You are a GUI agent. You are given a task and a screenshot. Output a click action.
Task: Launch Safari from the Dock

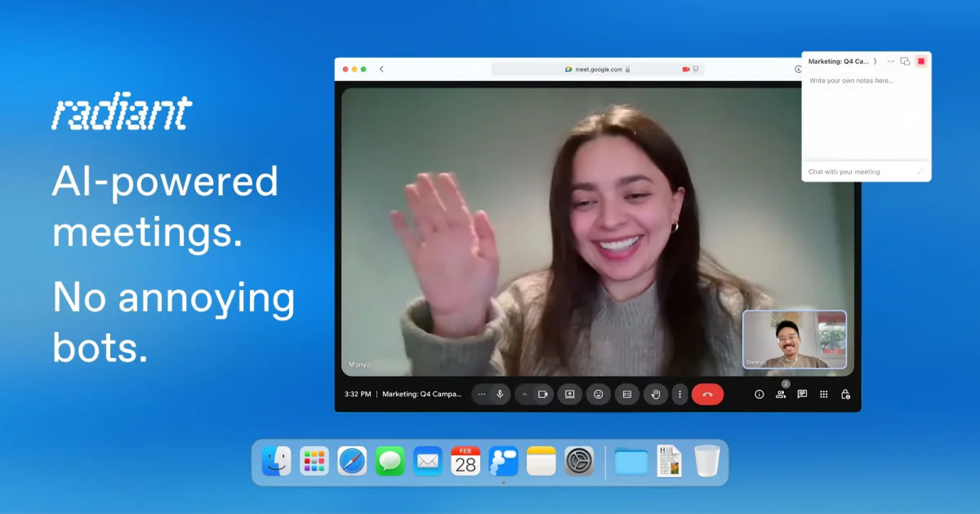pos(353,461)
